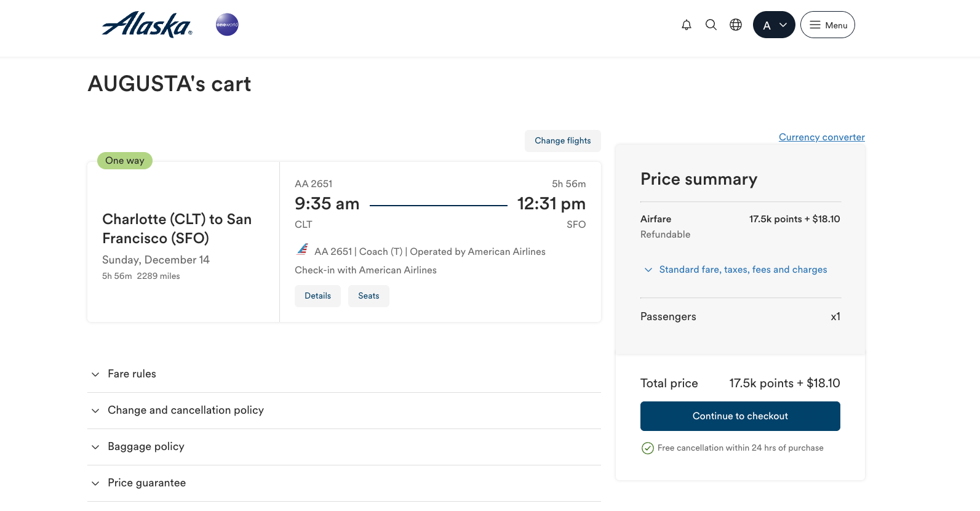Open the Currency converter link

click(x=821, y=137)
